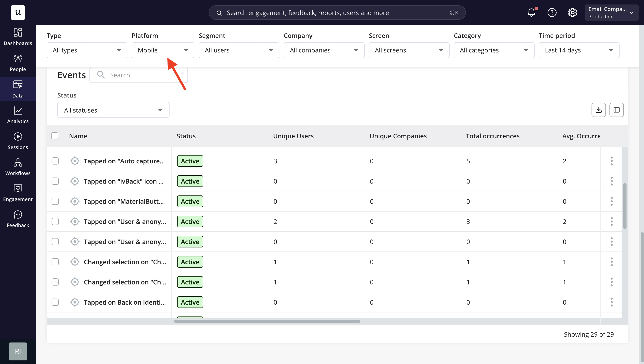The image size is (644, 364).
Task: Open People section in sidebar
Action: [18, 63]
